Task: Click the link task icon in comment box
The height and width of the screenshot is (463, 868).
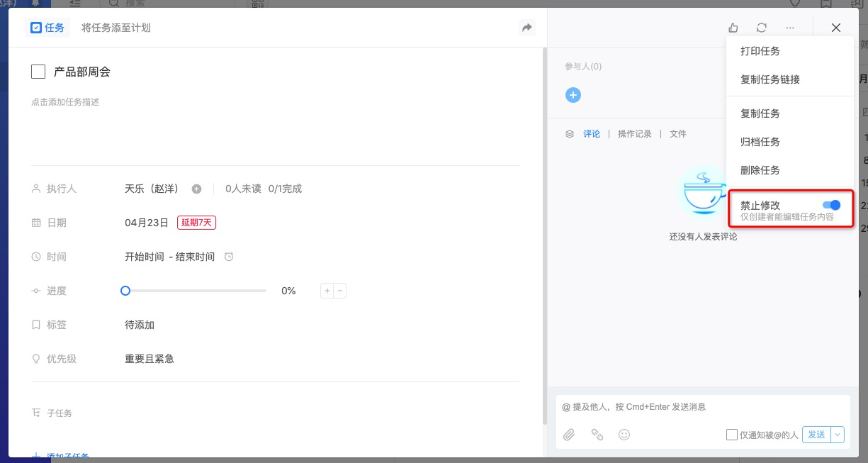Action: pyautogui.click(x=597, y=435)
